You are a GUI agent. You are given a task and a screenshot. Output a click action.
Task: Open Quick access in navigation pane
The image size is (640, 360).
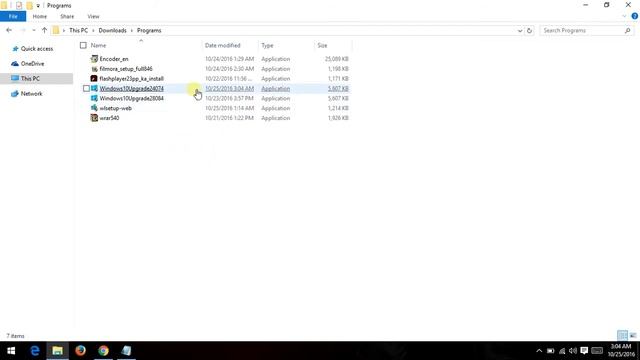[37, 49]
